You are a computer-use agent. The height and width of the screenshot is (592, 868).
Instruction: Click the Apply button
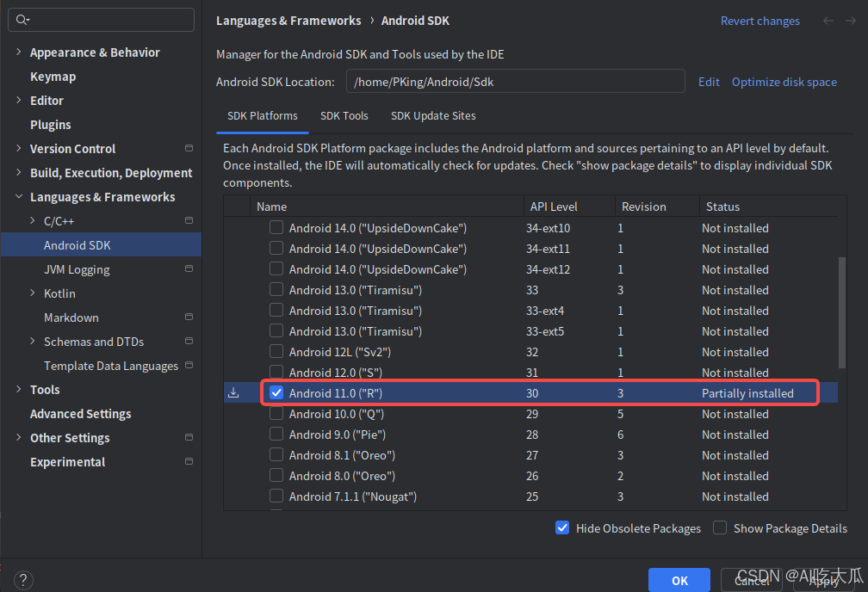[824, 580]
